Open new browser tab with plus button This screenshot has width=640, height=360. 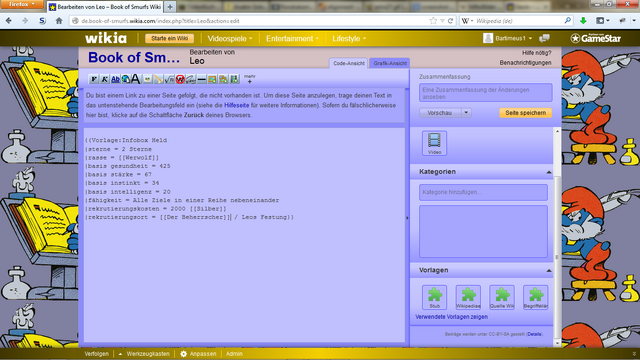pyautogui.click(x=170, y=7)
